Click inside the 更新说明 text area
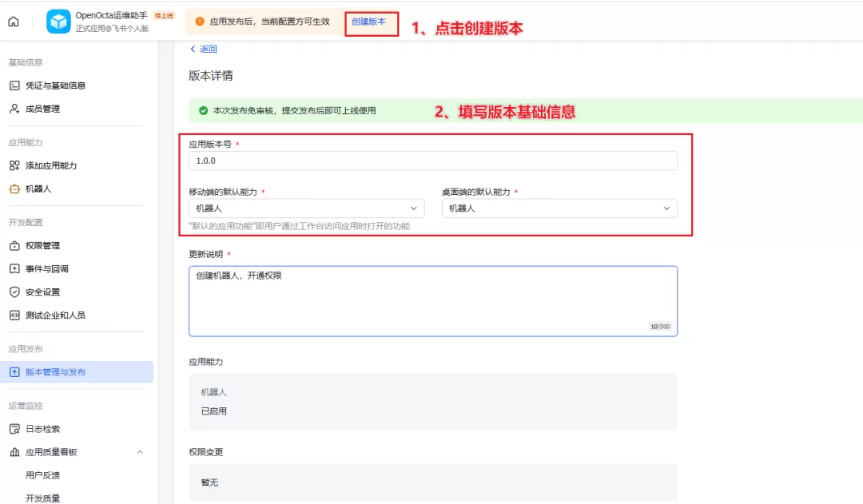 tap(432, 301)
